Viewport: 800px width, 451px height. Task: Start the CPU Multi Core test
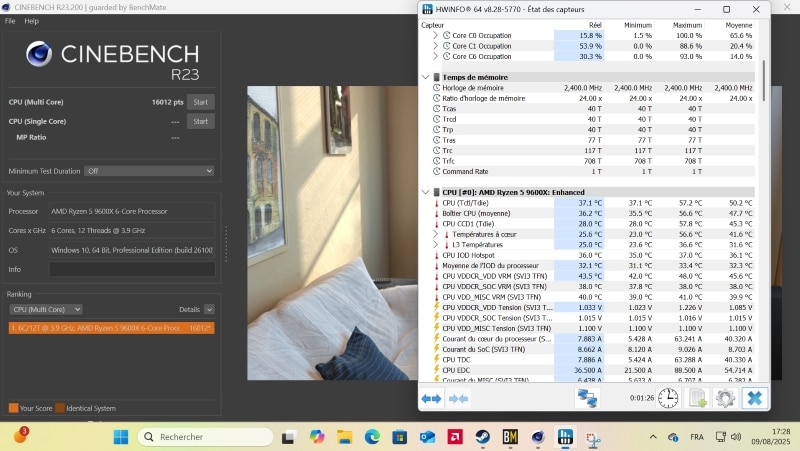(201, 102)
